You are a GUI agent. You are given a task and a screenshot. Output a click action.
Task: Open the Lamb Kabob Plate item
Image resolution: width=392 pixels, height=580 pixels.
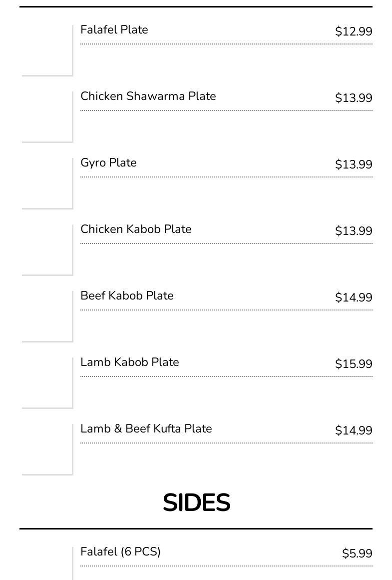click(x=130, y=362)
